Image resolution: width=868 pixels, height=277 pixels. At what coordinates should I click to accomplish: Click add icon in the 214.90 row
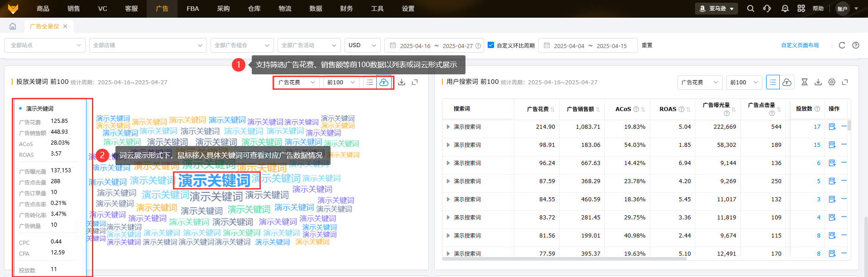(x=832, y=127)
